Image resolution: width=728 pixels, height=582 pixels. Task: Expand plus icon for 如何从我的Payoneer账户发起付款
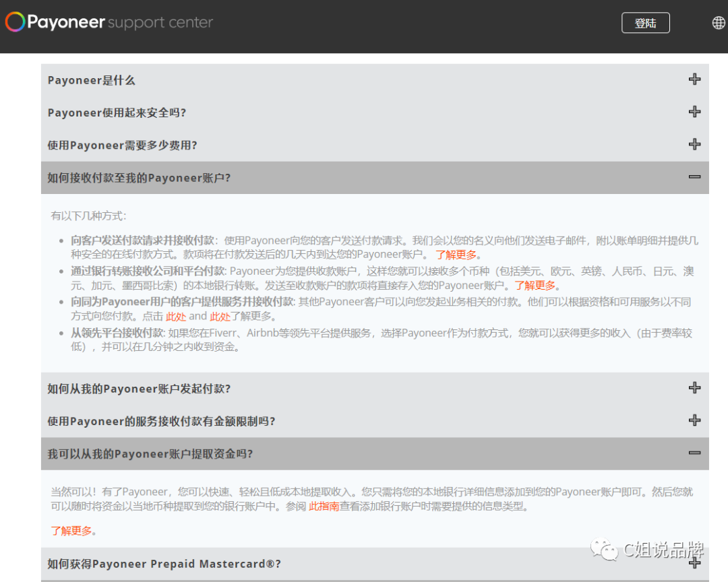[x=694, y=387]
